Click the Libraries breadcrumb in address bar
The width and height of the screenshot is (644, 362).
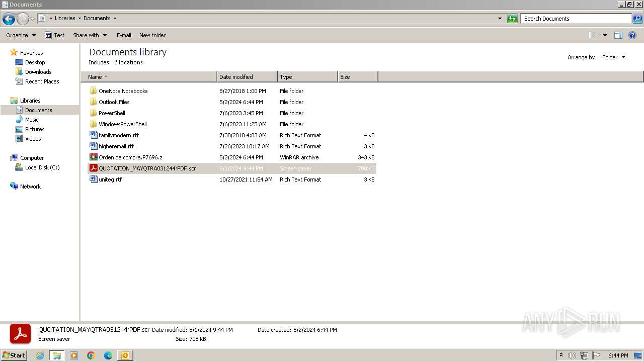tap(65, 18)
